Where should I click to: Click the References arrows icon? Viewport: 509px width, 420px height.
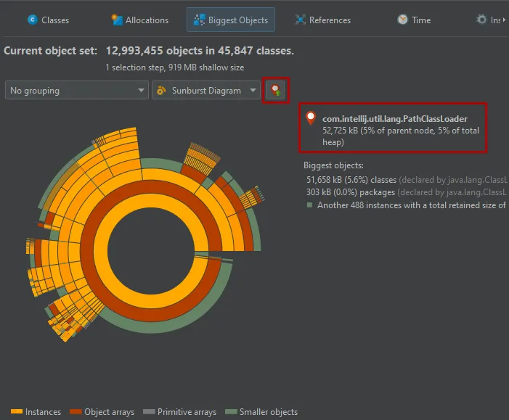point(301,20)
